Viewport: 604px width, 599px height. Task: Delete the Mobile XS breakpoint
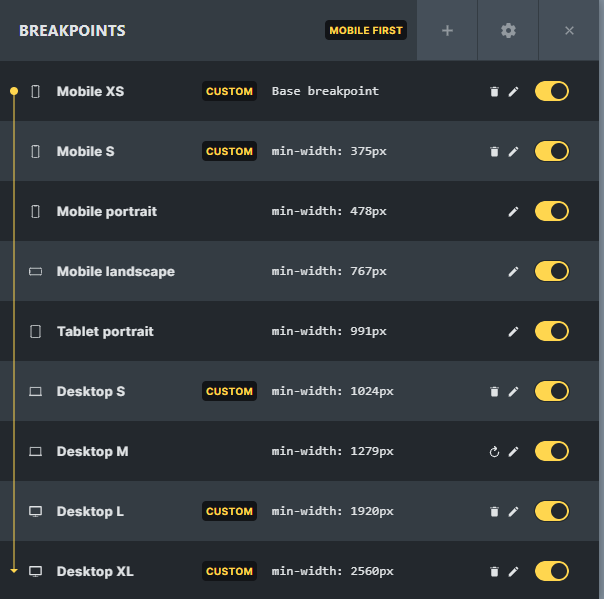494,92
